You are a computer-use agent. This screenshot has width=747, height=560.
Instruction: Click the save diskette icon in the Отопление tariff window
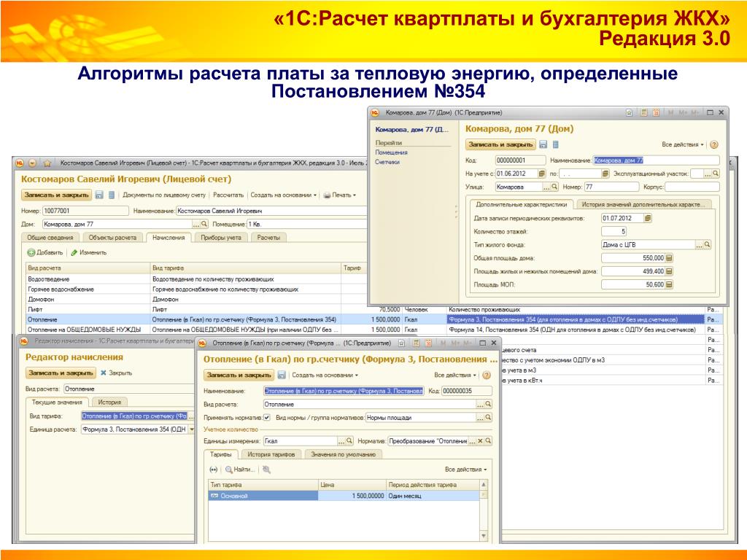(282, 376)
